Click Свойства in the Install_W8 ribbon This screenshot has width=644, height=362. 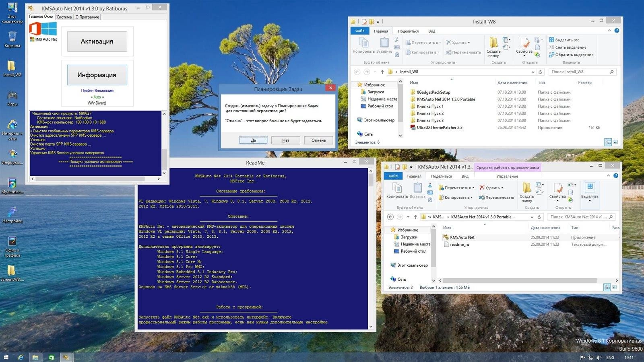coord(524,47)
